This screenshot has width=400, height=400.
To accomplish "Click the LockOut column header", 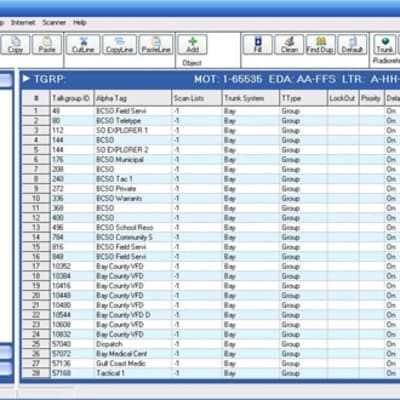I will coord(343,98).
